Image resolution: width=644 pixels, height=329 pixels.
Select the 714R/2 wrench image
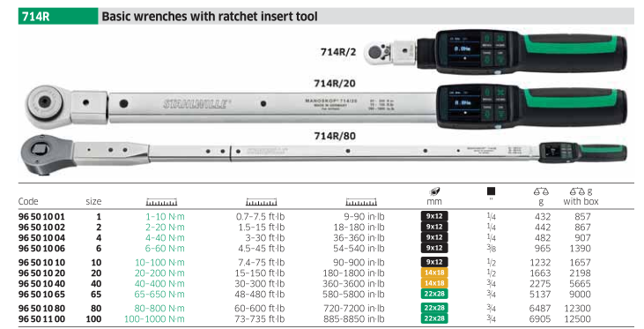(496, 52)
